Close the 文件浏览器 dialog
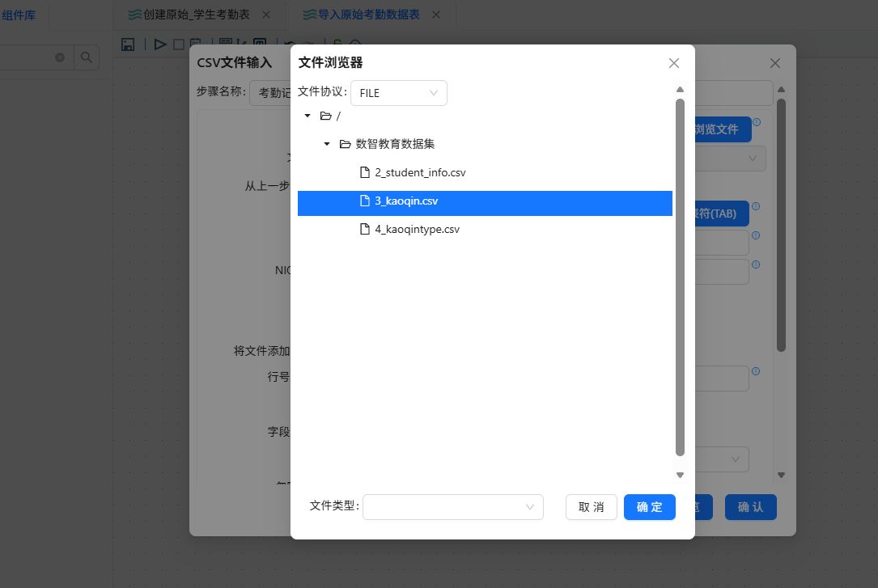 point(674,63)
